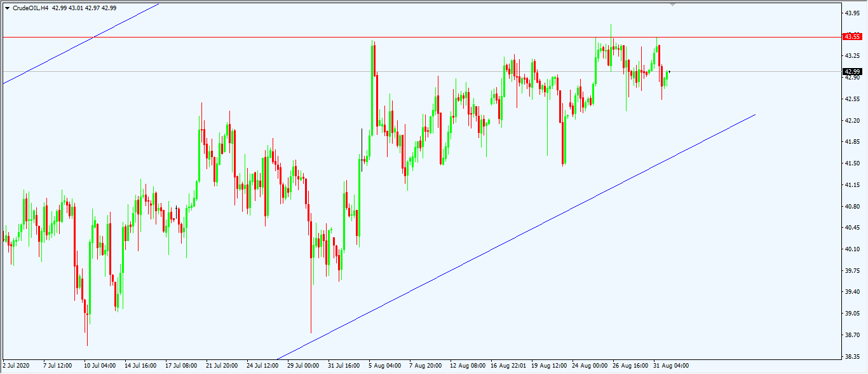Screen dimensions: 868x374
Task: Click the black 42.99 current price label
Action: pos(851,72)
